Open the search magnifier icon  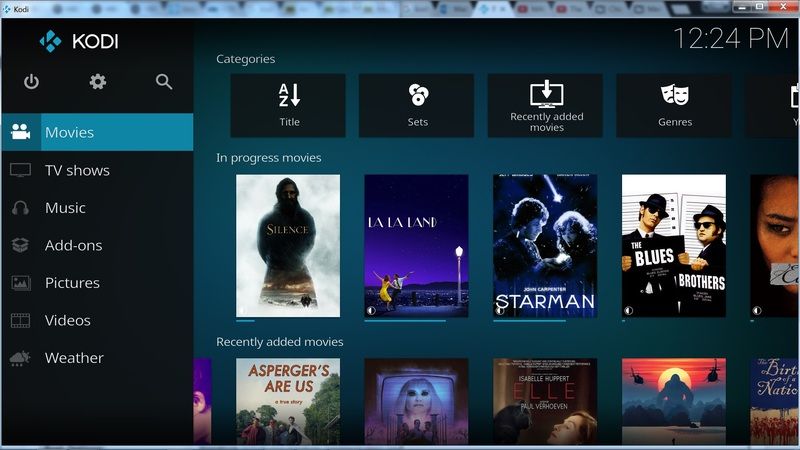pyautogui.click(x=164, y=82)
